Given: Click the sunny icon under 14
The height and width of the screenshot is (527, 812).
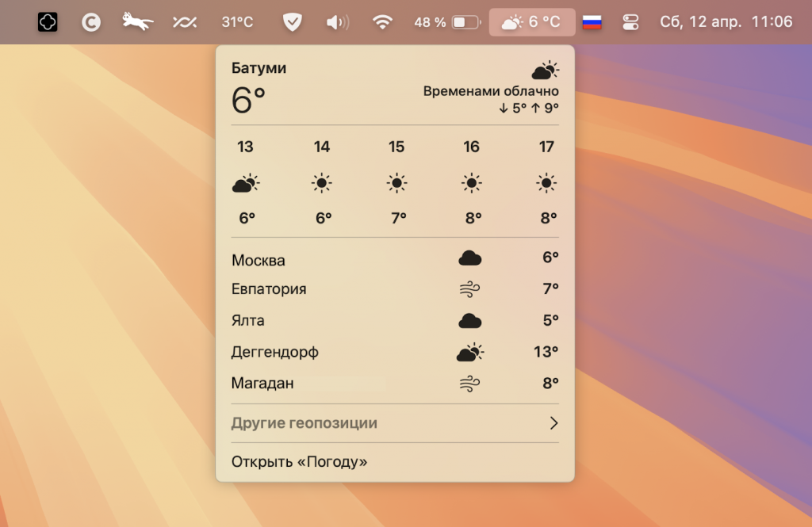Looking at the screenshot, I should pyautogui.click(x=322, y=183).
